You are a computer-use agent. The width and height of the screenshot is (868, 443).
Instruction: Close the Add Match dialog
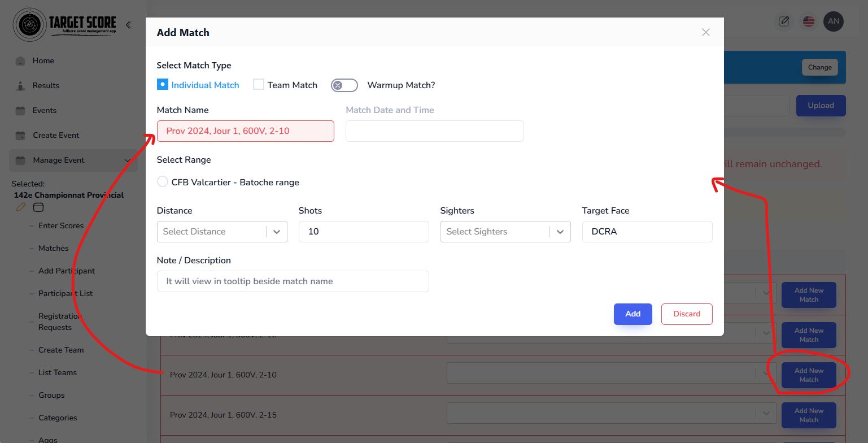point(705,32)
